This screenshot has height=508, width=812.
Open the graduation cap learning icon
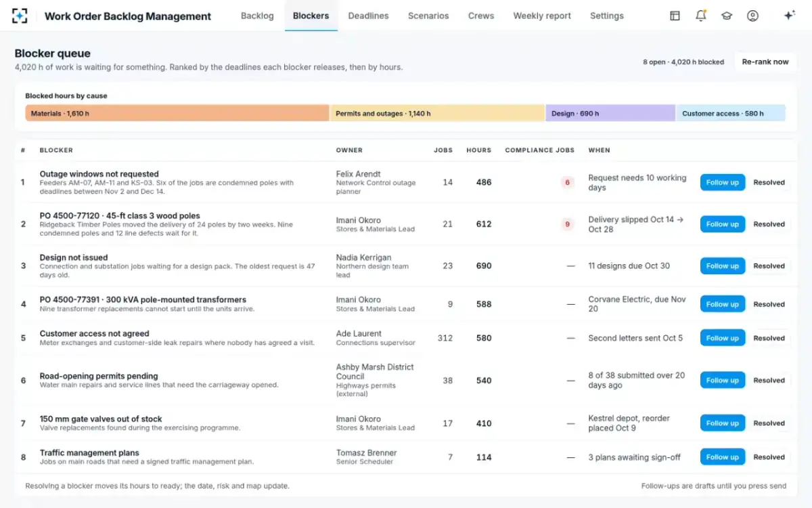[727, 16]
